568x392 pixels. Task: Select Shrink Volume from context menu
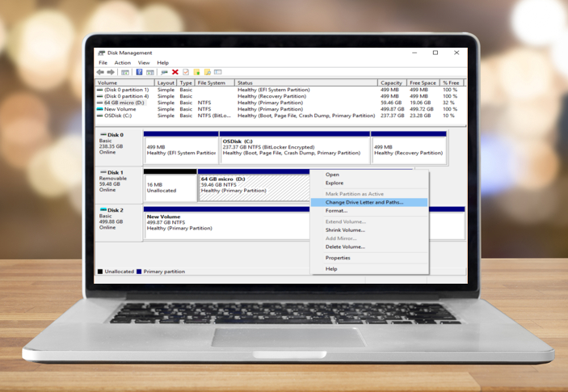coord(345,230)
